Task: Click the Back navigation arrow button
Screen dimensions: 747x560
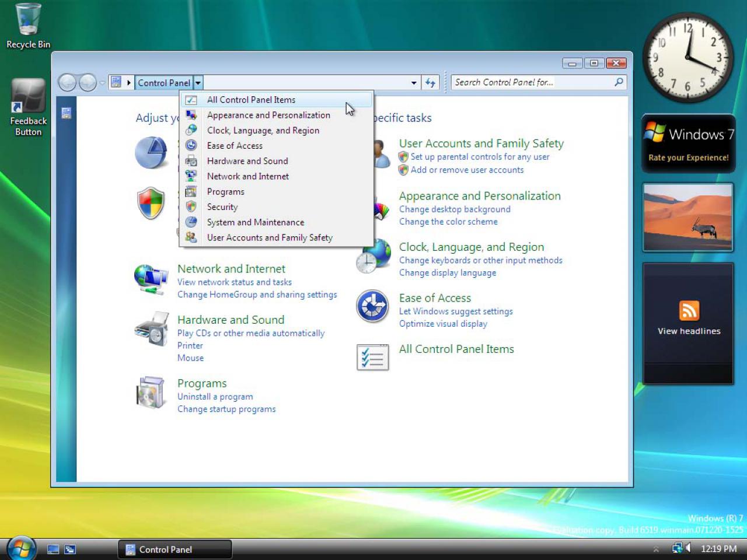Action: 68,83
